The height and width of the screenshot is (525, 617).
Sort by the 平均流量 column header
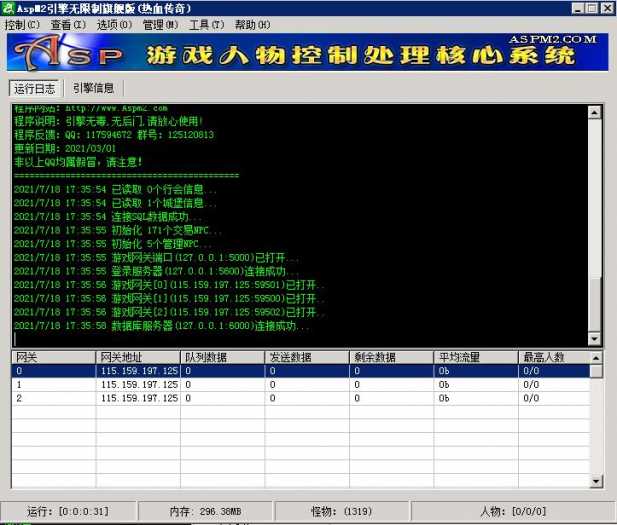[x=476, y=357]
